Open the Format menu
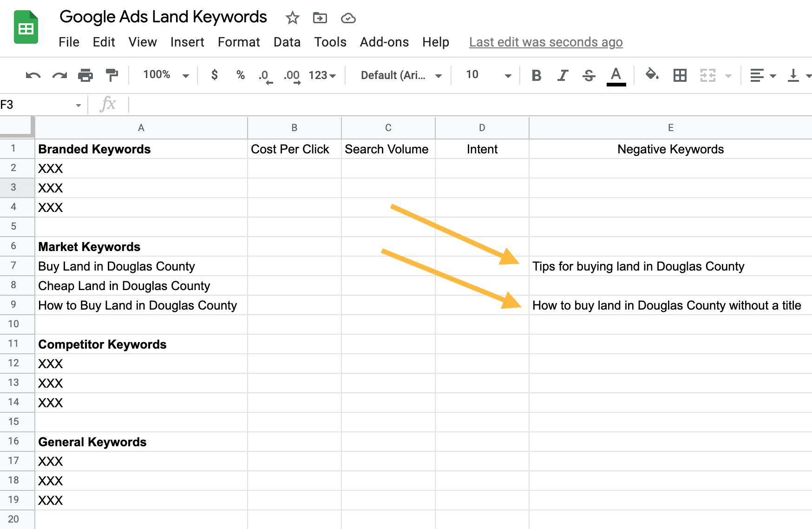The height and width of the screenshot is (529, 812). (x=239, y=42)
